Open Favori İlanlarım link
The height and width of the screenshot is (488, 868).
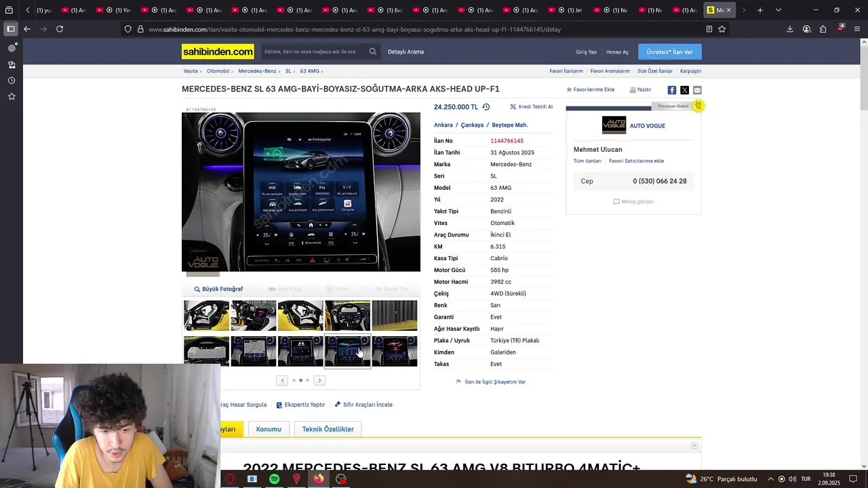click(x=566, y=71)
